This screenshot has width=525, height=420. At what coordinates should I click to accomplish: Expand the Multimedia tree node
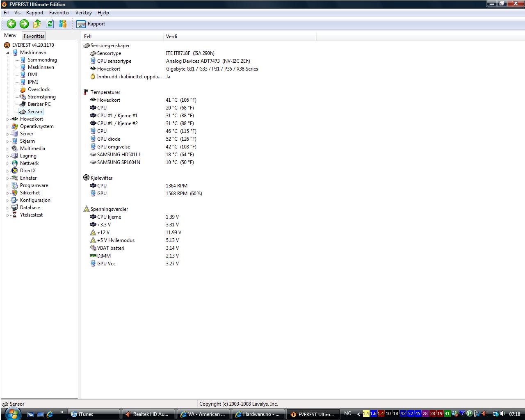7,149
